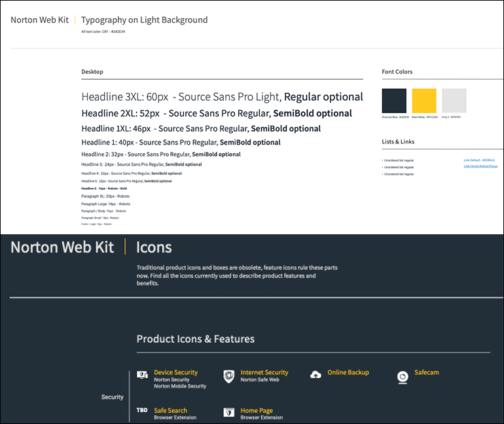Pick the New Yellow color swatch

(424, 101)
